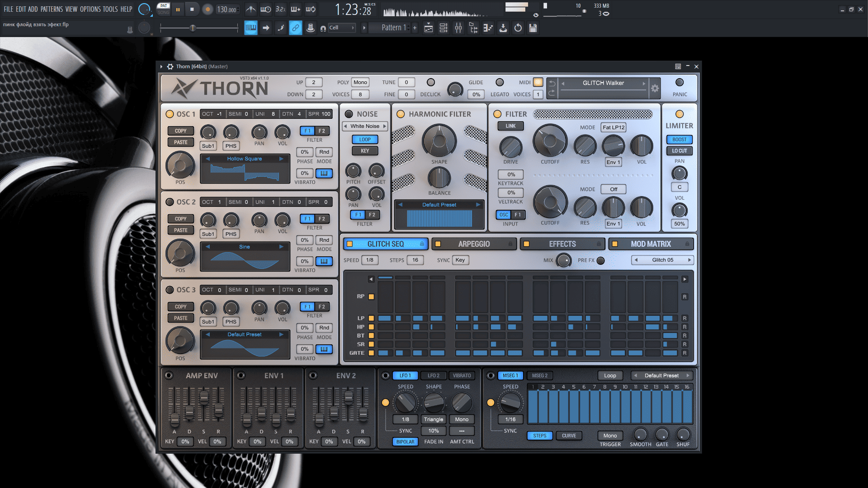
Task: Open the GLITCH Walker preset selector
Action: (x=604, y=83)
